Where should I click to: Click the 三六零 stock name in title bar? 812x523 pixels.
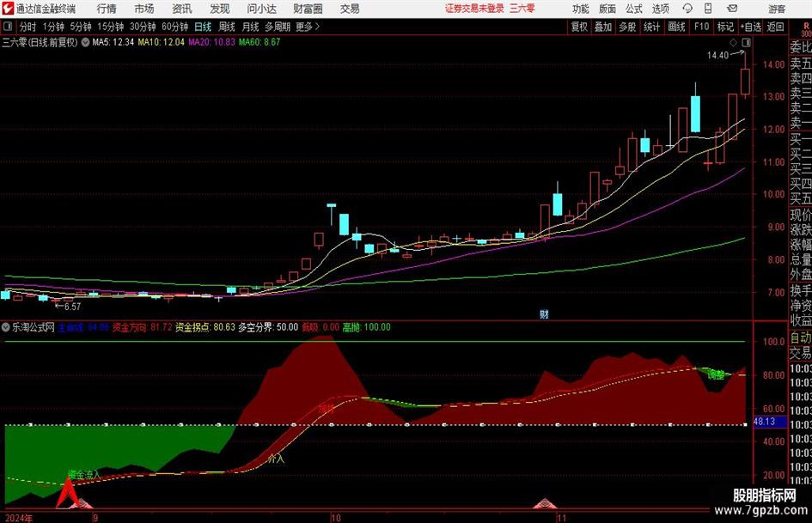[x=522, y=9]
